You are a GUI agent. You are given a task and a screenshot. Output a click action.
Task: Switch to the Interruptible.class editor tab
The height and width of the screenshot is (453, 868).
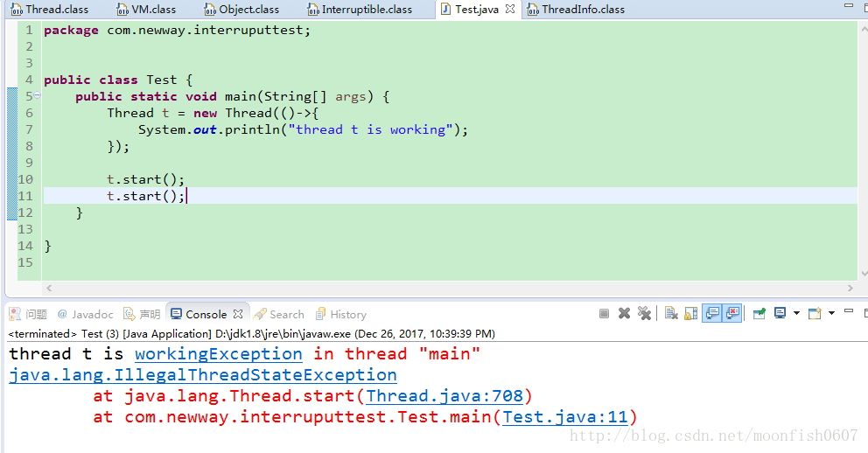360,10
